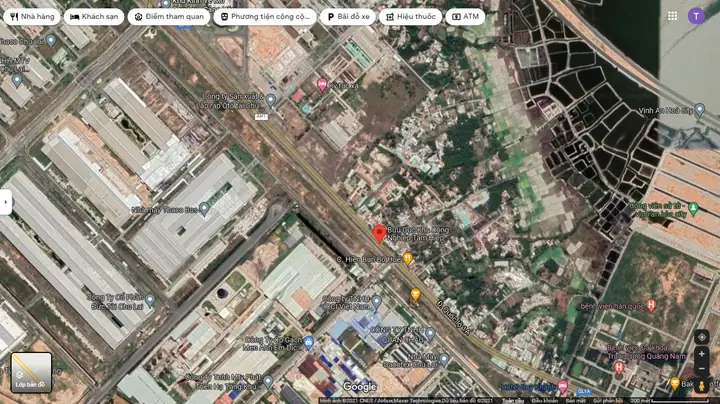The width and height of the screenshot is (720, 404).
Task: Open Công ty Sản xuất & Lắp ráp Ôtô pin
Action: coord(271,100)
